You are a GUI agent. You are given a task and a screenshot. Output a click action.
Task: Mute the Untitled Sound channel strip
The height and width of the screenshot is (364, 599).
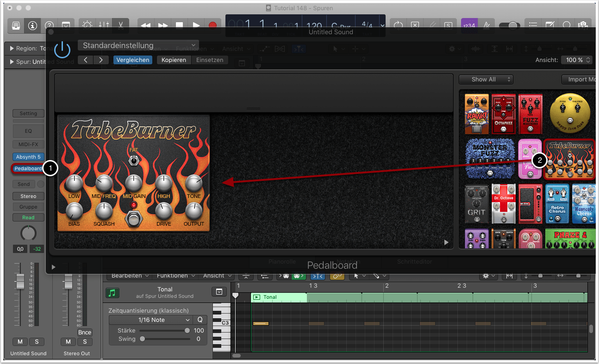point(20,342)
